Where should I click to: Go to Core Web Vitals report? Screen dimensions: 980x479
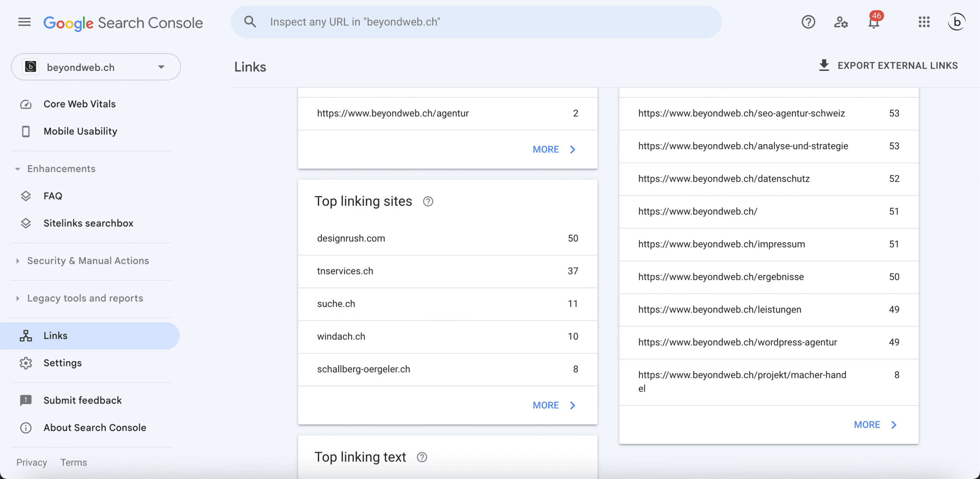point(90,104)
